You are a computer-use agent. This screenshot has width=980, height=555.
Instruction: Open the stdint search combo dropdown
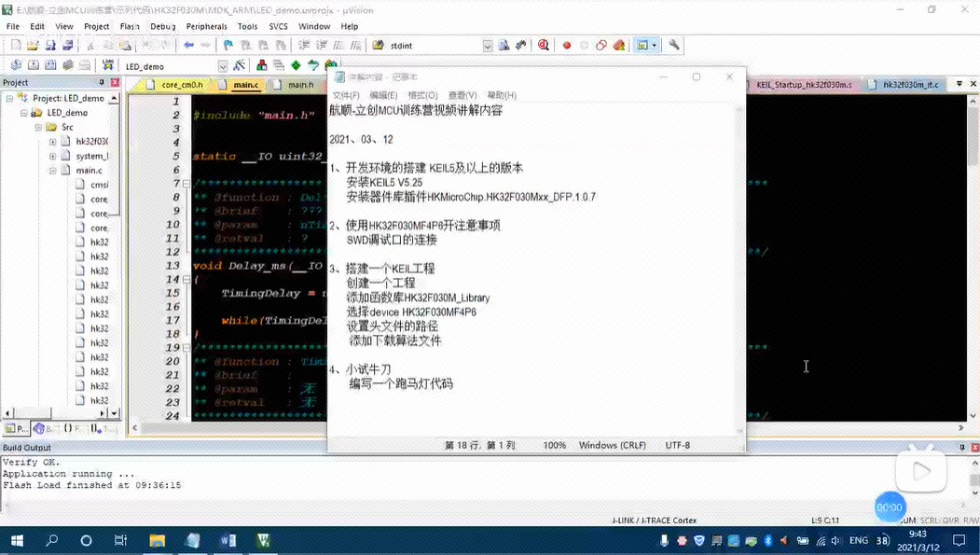click(x=488, y=46)
